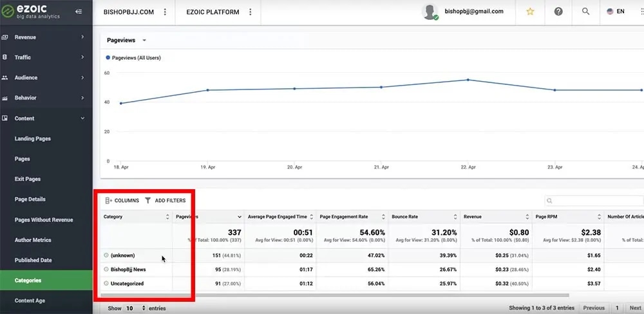This screenshot has height=314, width=644.
Task: Expand the Revenue sidebar menu chevron
Action: coord(82,37)
